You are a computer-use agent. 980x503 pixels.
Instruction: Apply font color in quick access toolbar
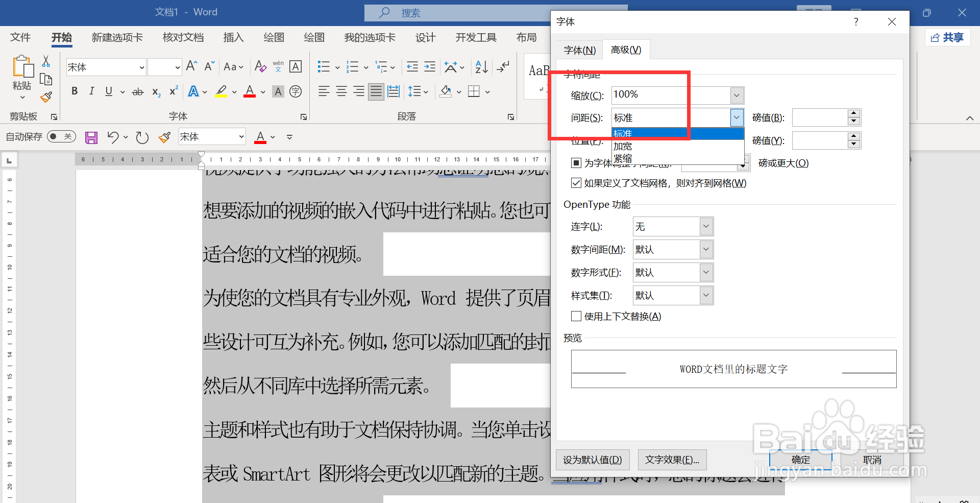point(260,137)
